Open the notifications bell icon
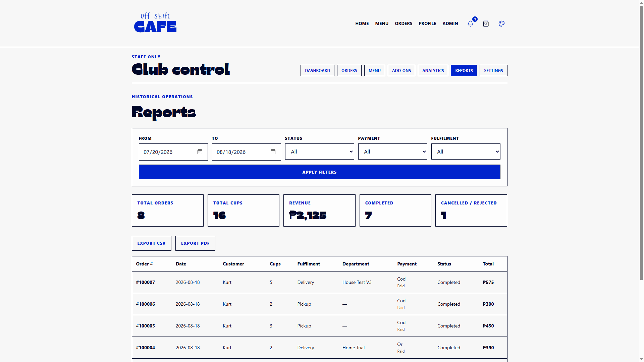This screenshot has width=644, height=362. point(470,23)
